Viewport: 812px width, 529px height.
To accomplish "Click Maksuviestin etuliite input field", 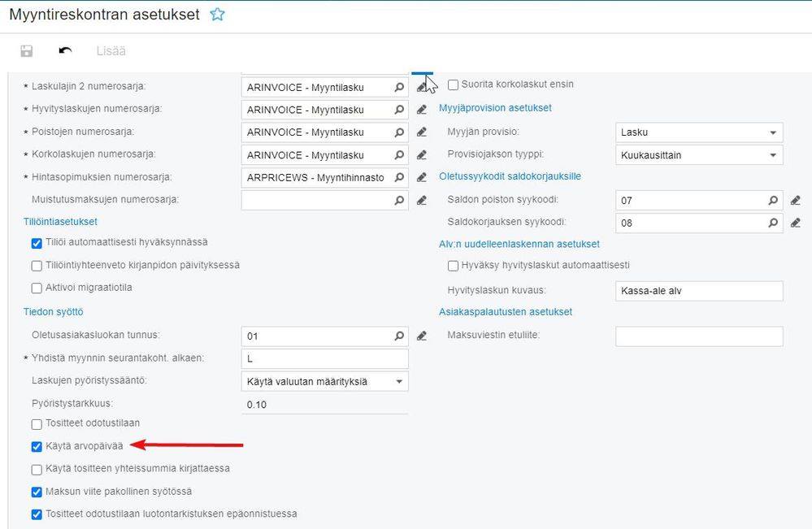I will pyautogui.click(x=698, y=336).
